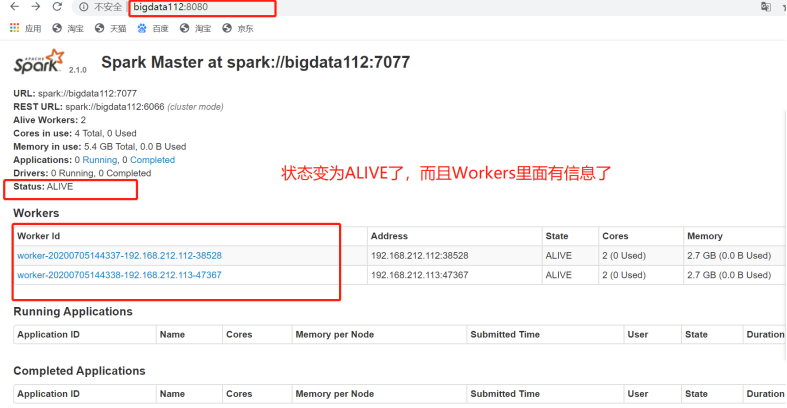Click Memory per Node header under Completed Applications

[335, 394]
